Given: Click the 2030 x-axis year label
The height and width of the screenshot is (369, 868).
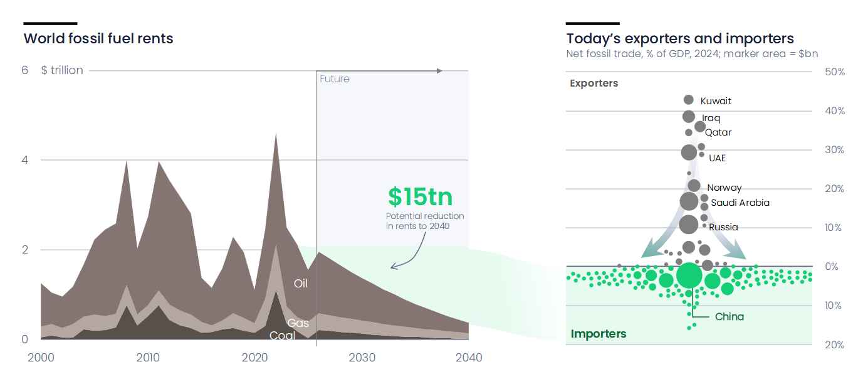Looking at the screenshot, I should point(362,358).
